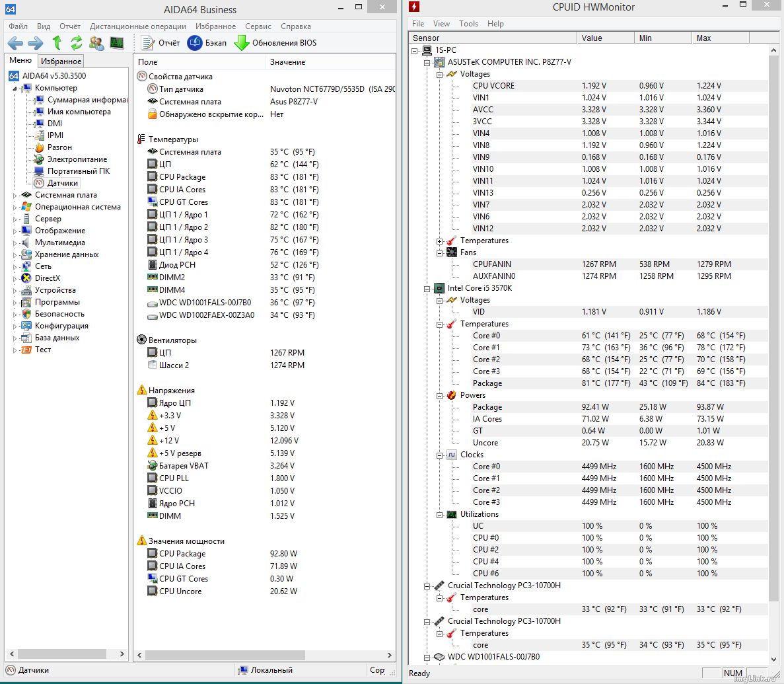Click the forward arrow in AIDA64 toolbar

tap(36, 44)
